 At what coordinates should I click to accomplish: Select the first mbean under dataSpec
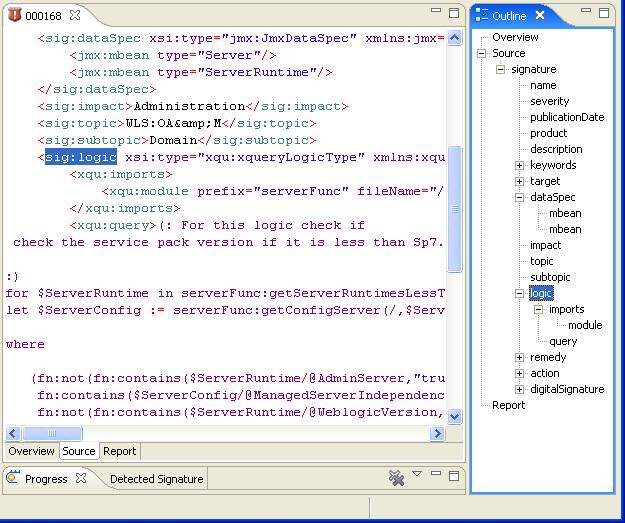(565, 213)
